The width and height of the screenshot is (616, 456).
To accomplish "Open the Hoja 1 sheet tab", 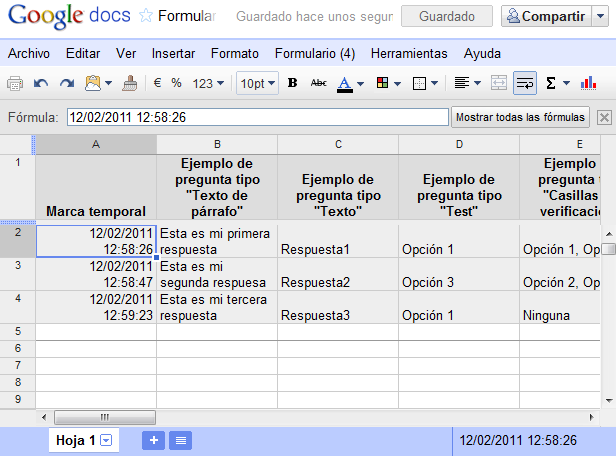I will pyautogui.click(x=75, y=440).
